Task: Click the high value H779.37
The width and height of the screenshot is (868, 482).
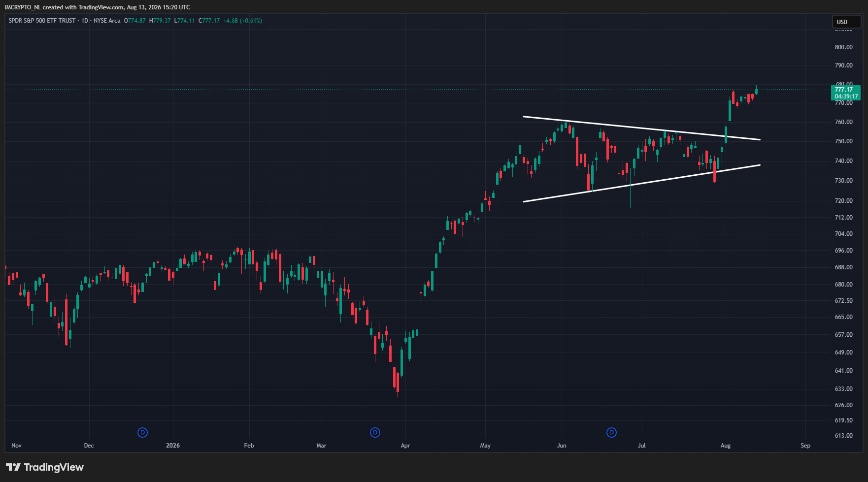Action: [160, 21]
